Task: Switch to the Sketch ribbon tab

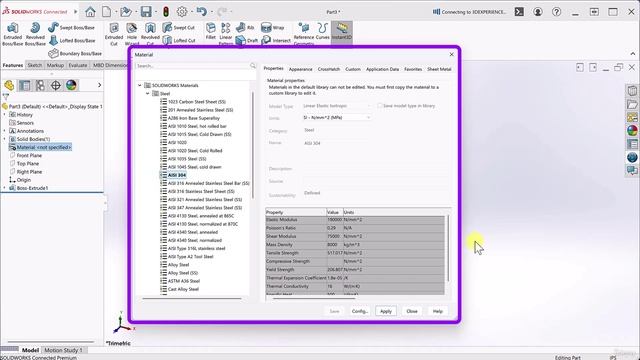Action: click(35, 65)
